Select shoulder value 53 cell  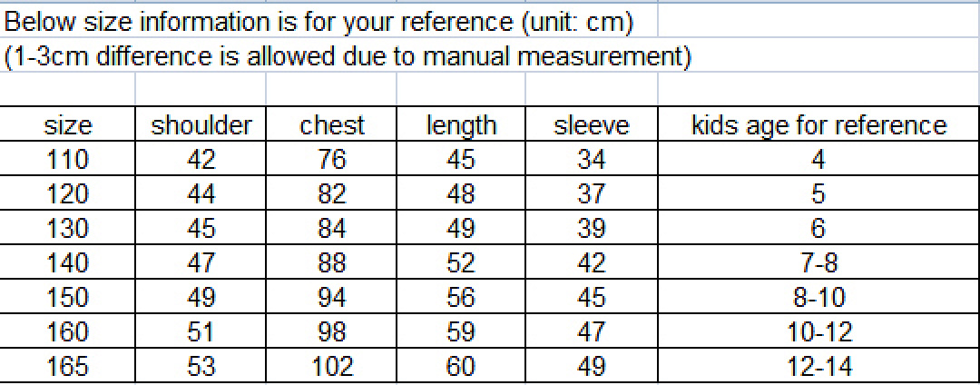coord(201,366)
